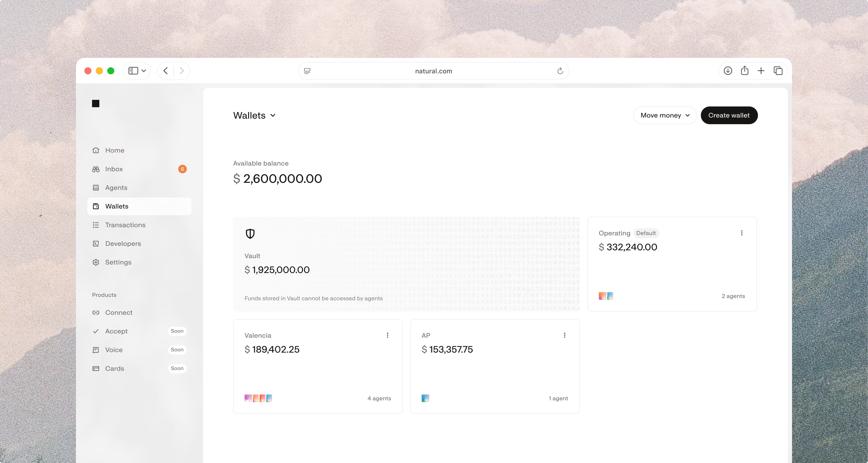This screenshot has height=463, width=868.
Task: Click the "2 agents" label
Action: click(733, 296)
